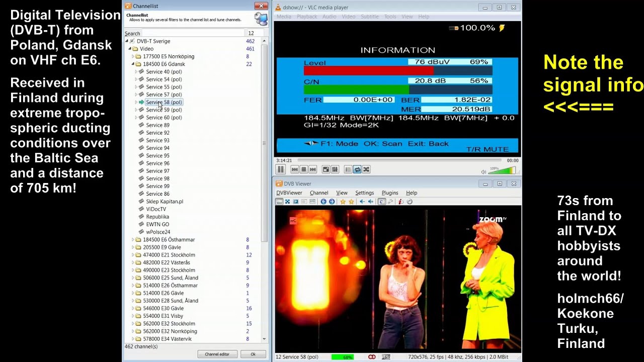
Task: Open VLC Media menu
Action: [284, 17]
